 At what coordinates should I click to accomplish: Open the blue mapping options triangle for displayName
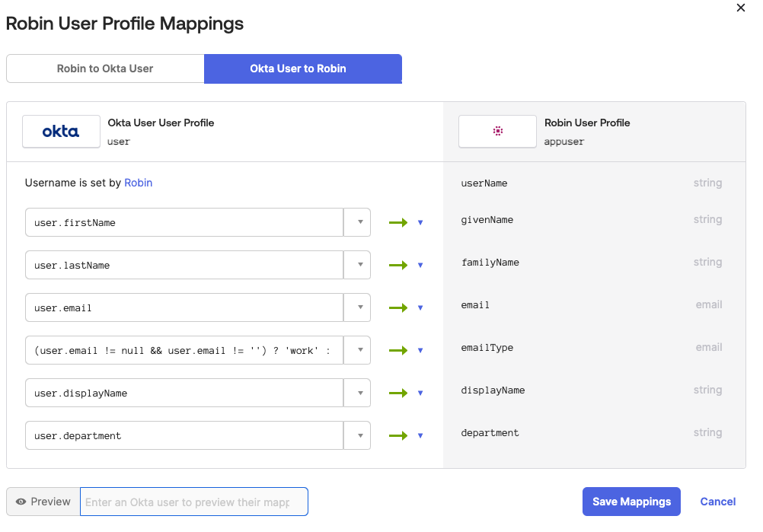point(420,393)
